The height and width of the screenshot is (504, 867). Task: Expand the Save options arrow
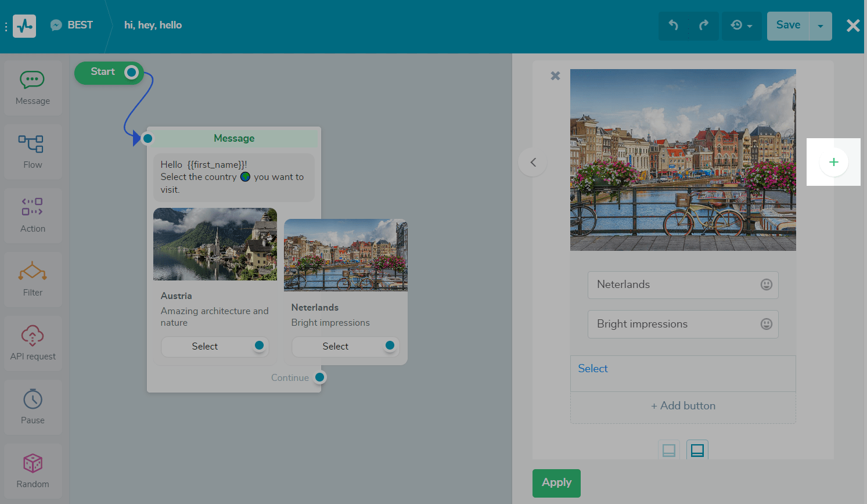[x=821, y=26]
